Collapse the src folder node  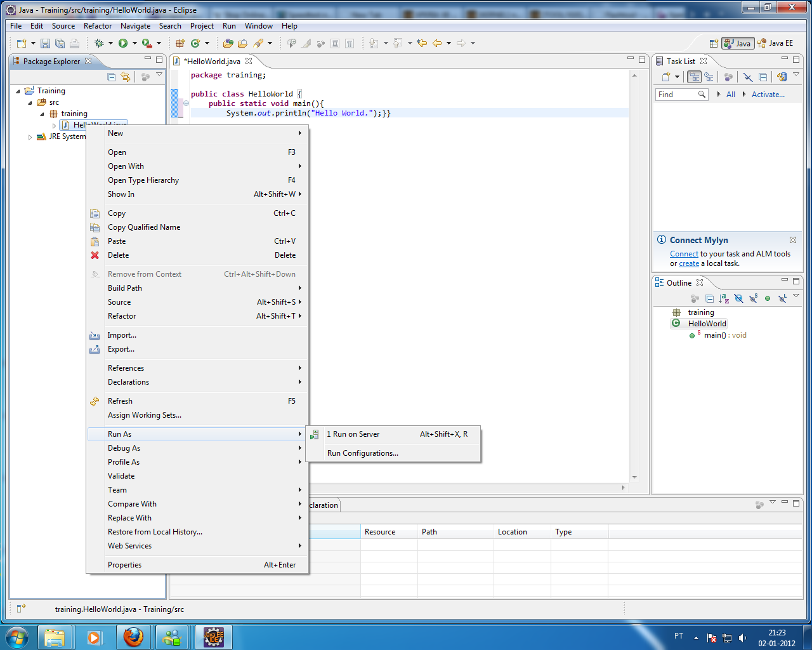pos(30,102)
